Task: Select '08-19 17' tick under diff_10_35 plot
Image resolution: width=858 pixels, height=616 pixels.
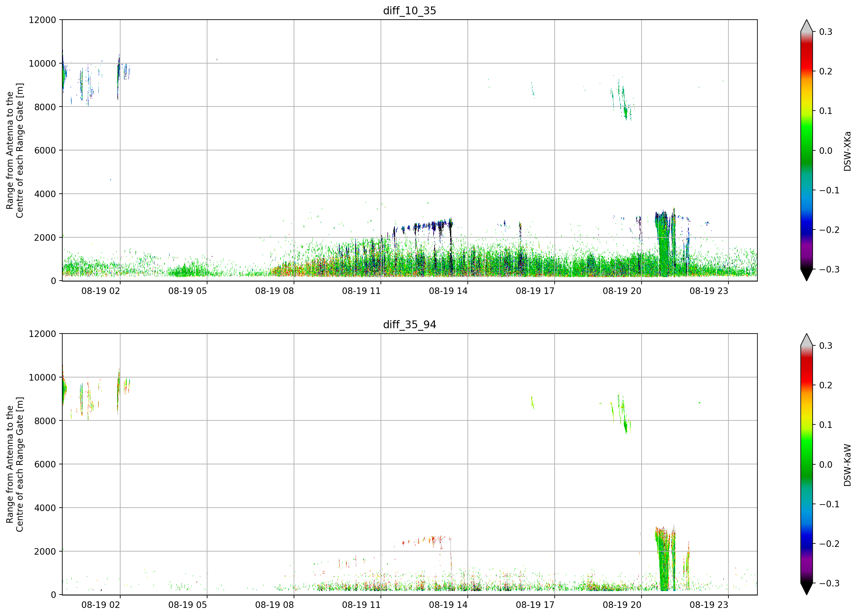Action: [x=535, y=291]
